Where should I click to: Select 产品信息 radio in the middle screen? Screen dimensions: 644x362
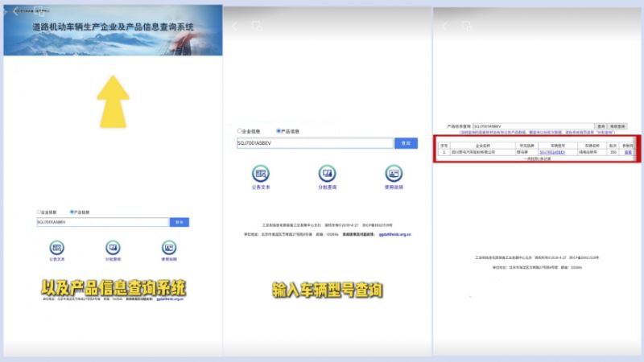pos(279,131)
